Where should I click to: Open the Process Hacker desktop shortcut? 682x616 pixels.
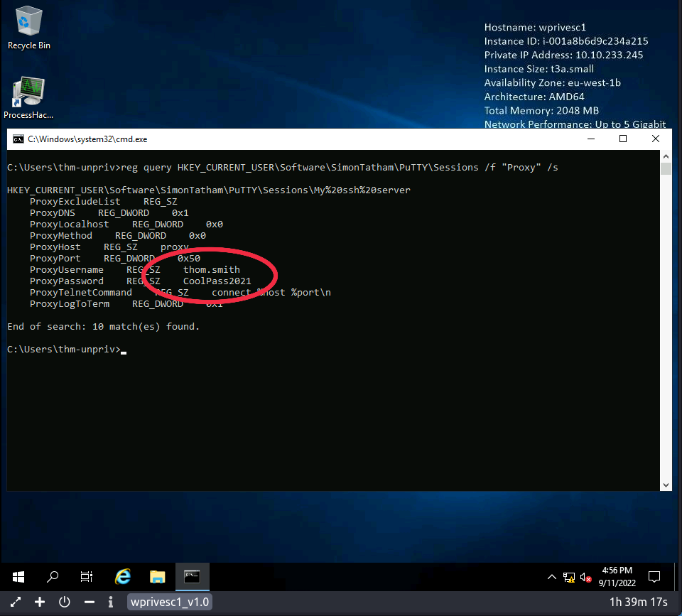[x=28, y=94]
